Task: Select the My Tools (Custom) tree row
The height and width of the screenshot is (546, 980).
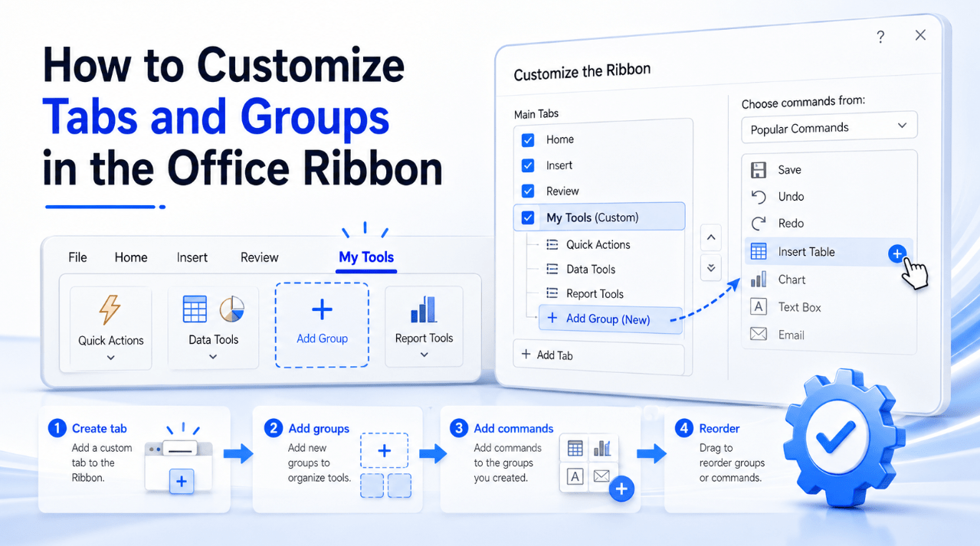Action: (x=599, y=217)
